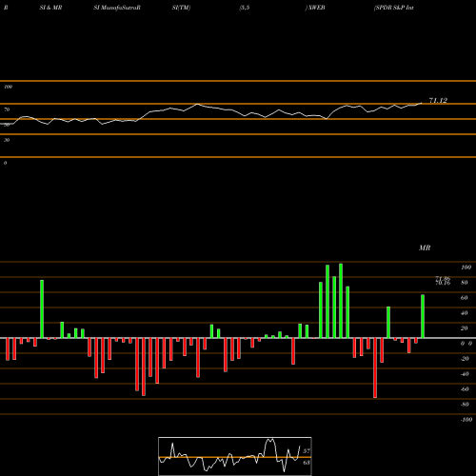Click the mini chart value 57

pyautogui.click(x=307, y=451)
